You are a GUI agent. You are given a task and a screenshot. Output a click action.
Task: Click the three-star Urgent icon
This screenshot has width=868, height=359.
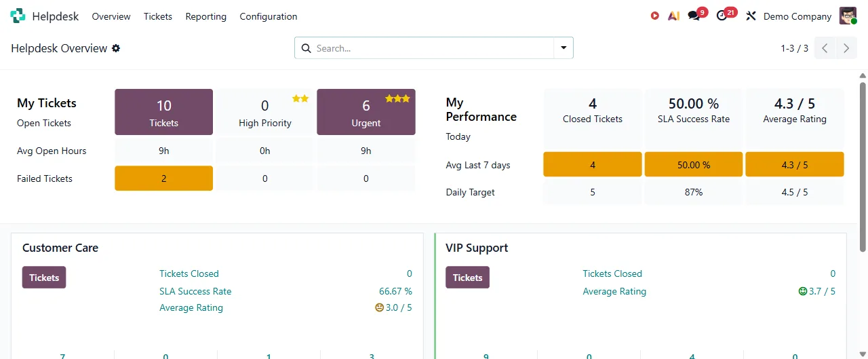[x=397, y=98]
